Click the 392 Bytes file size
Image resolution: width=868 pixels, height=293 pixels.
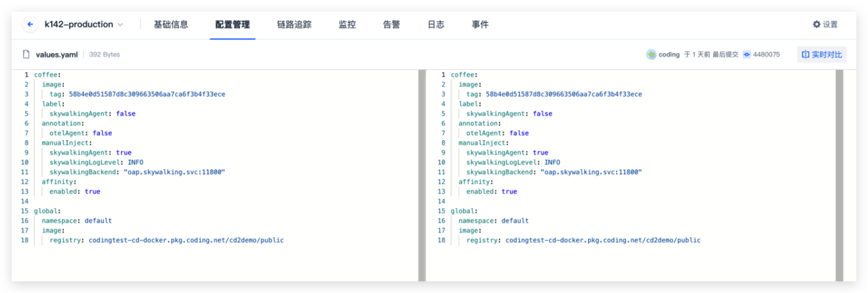104,54
